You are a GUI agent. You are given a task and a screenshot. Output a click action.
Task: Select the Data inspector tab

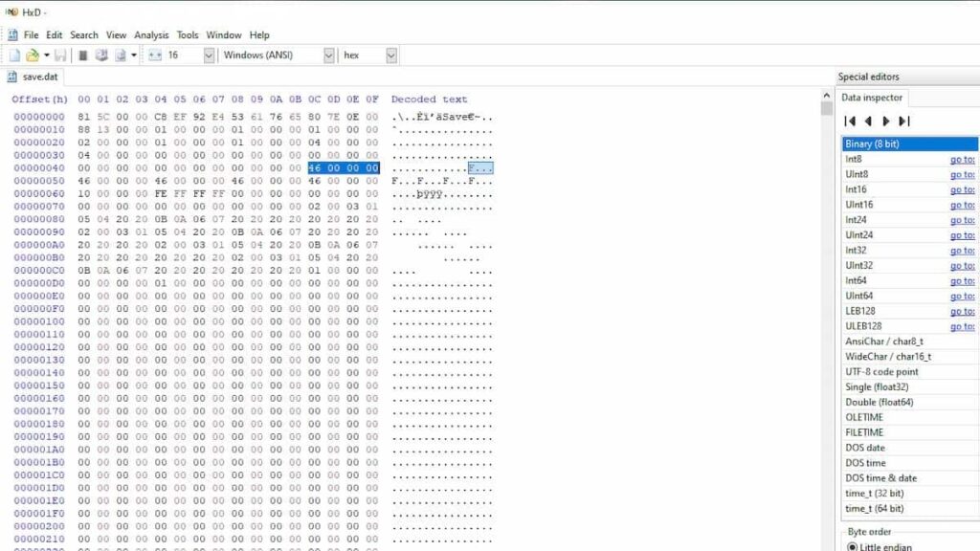[872, 98]
